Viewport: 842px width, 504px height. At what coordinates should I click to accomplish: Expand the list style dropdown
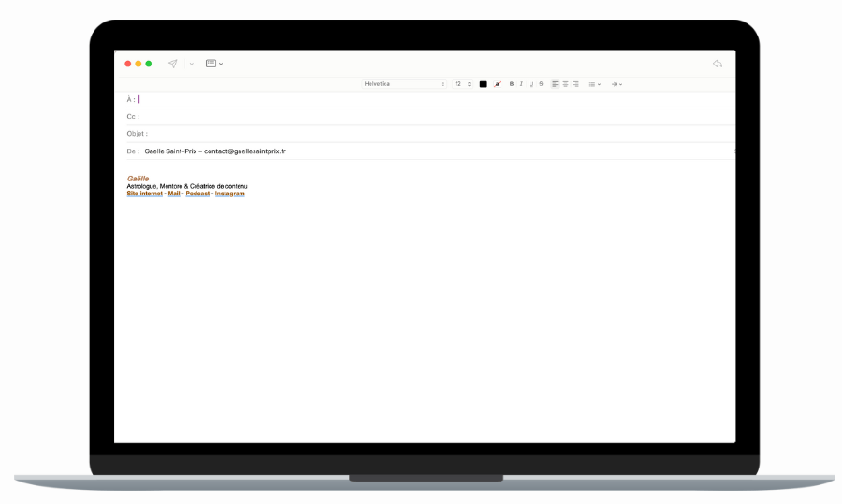tap(594, 84)
